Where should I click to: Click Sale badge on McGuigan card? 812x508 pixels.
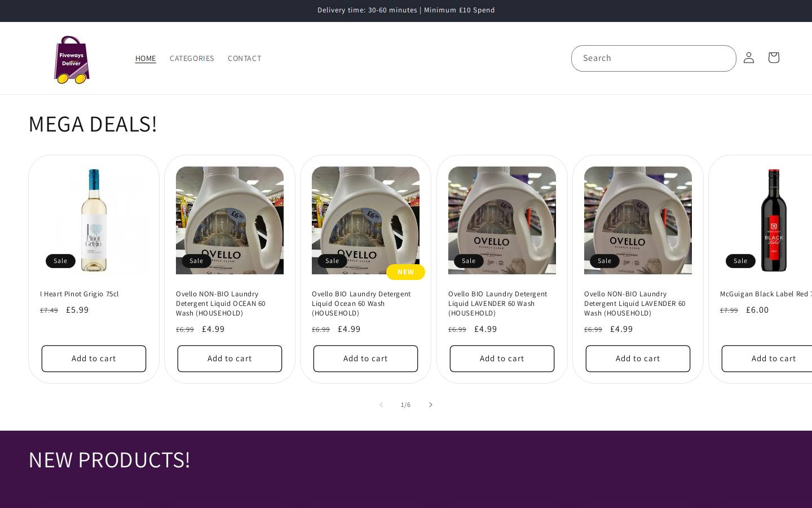tap(740, 261)
